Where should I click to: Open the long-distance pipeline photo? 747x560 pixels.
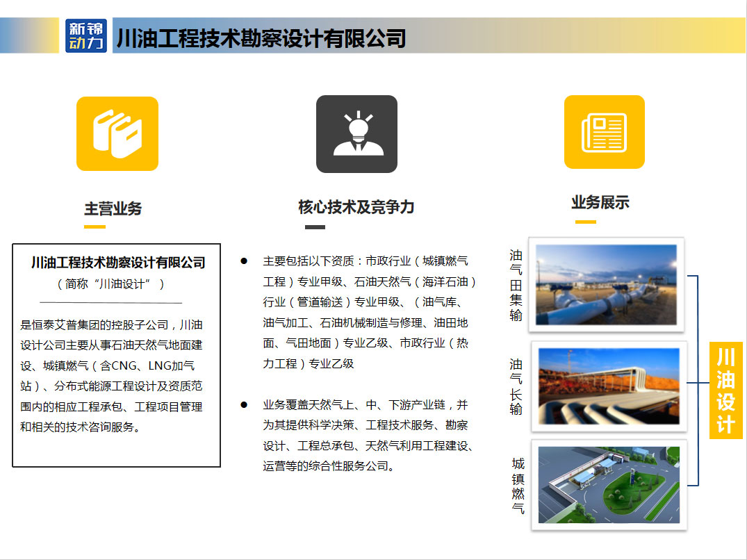coord(609,386)
